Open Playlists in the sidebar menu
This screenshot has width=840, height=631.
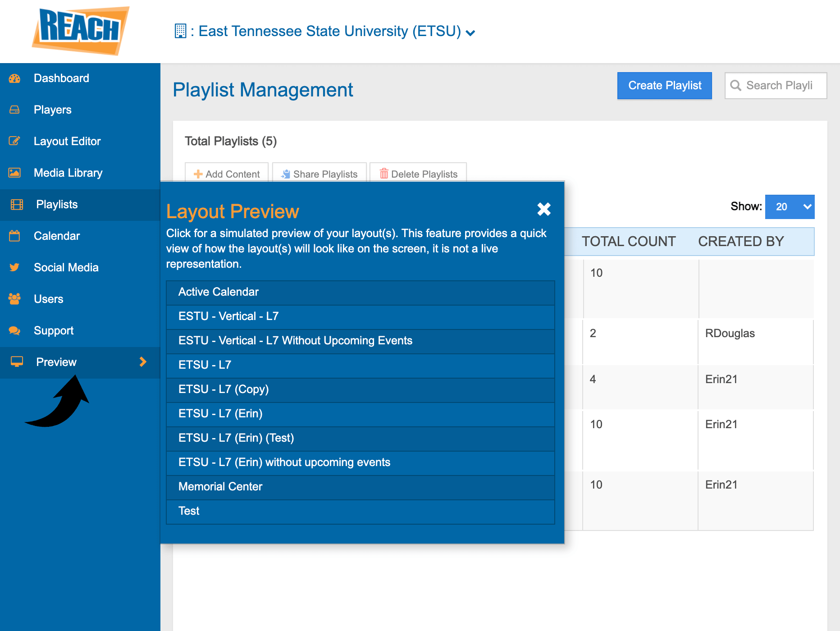coord(57,205)
